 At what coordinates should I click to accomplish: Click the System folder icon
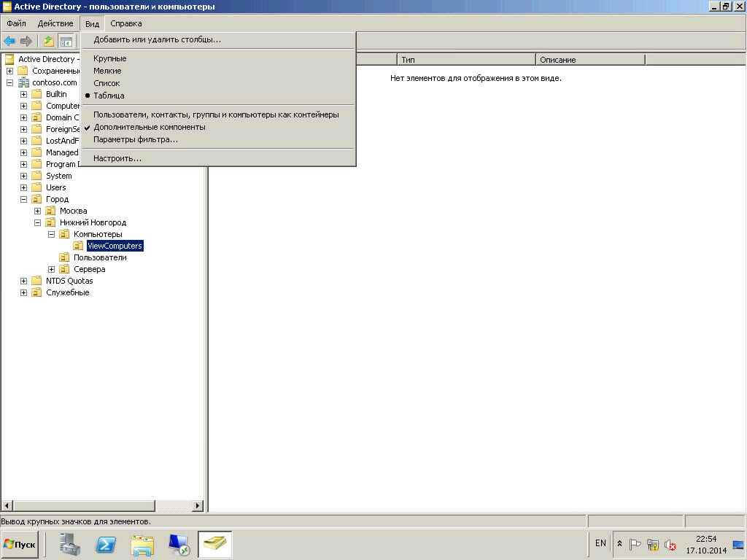pyautogui.click(x=36, y=176)
